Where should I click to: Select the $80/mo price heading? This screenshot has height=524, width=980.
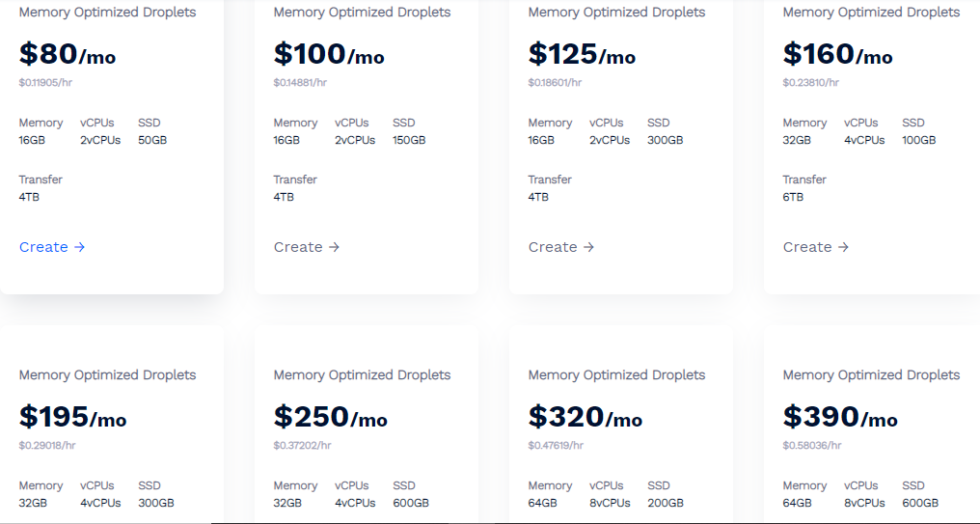(68, 54)
